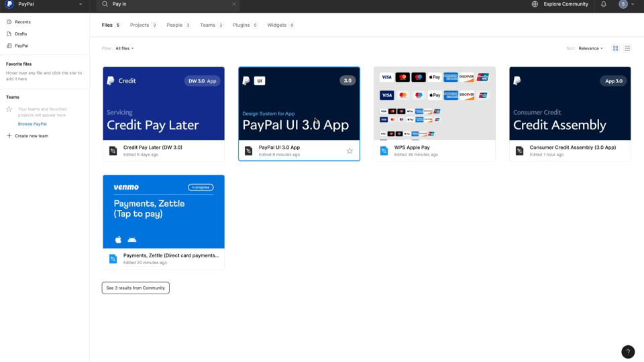This screenshot has width=644, height=362.
Task: Click file icon beside Consumer Credit Assembly
Action: tap(519, 151)
